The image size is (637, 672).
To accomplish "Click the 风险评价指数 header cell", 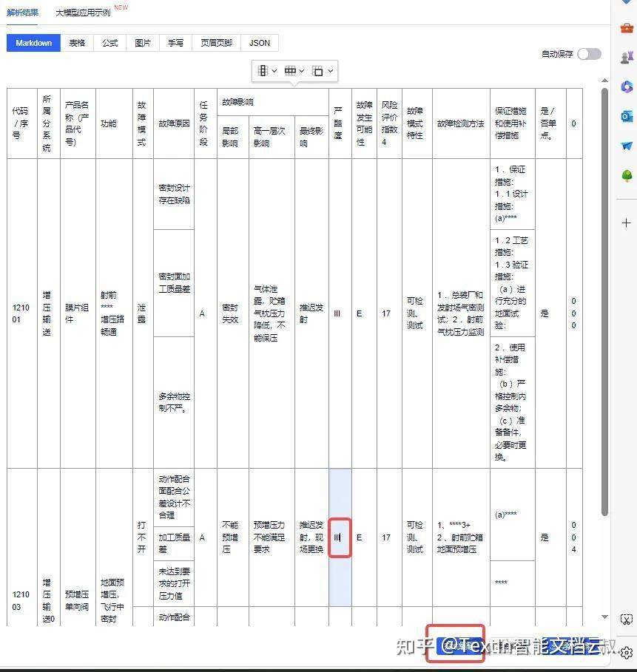I will 389,123.
